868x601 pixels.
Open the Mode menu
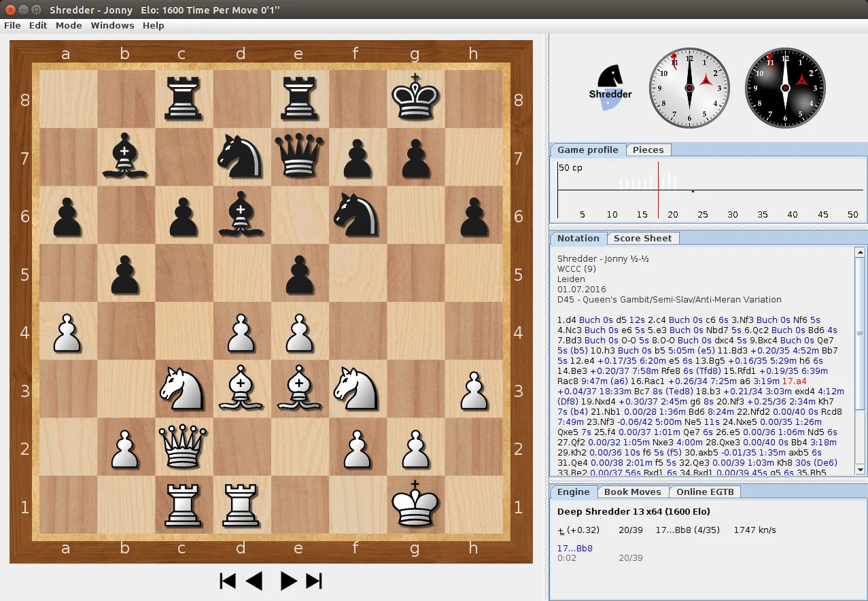point(69,25)
